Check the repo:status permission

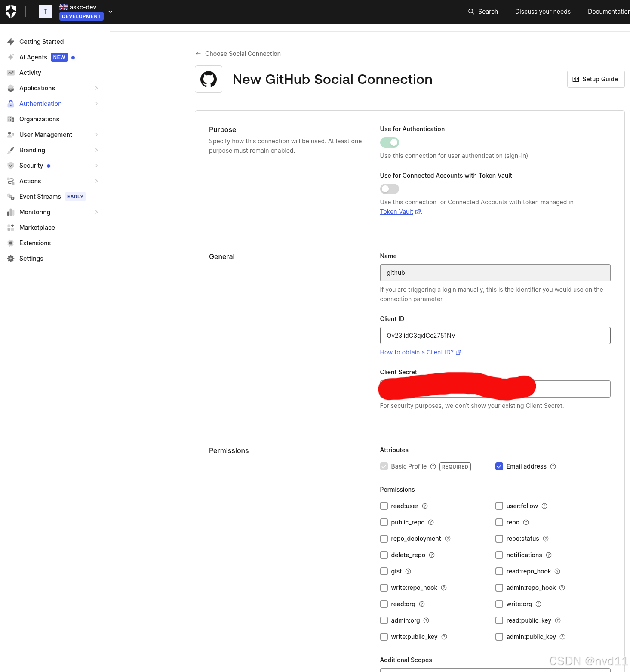pos(499,539)
